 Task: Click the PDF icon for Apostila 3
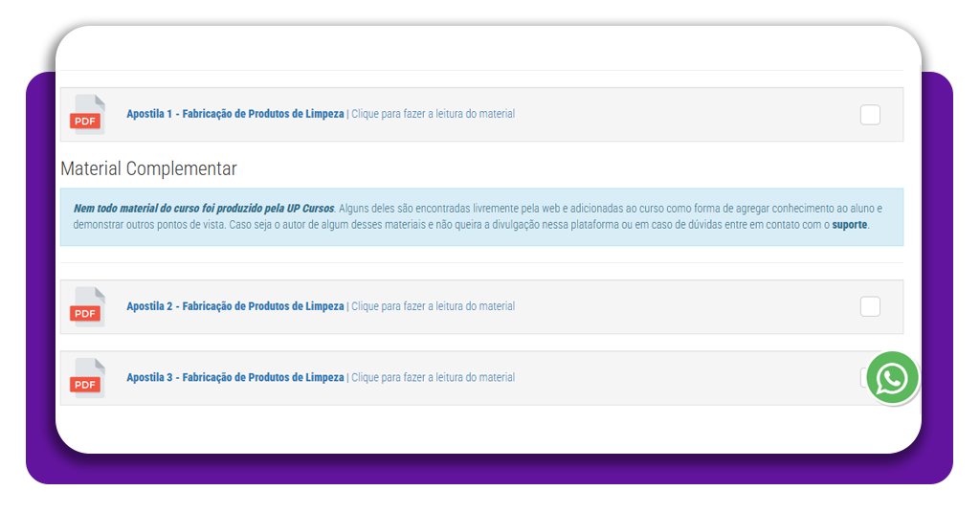pyautogui.click(x=86, y=378)
